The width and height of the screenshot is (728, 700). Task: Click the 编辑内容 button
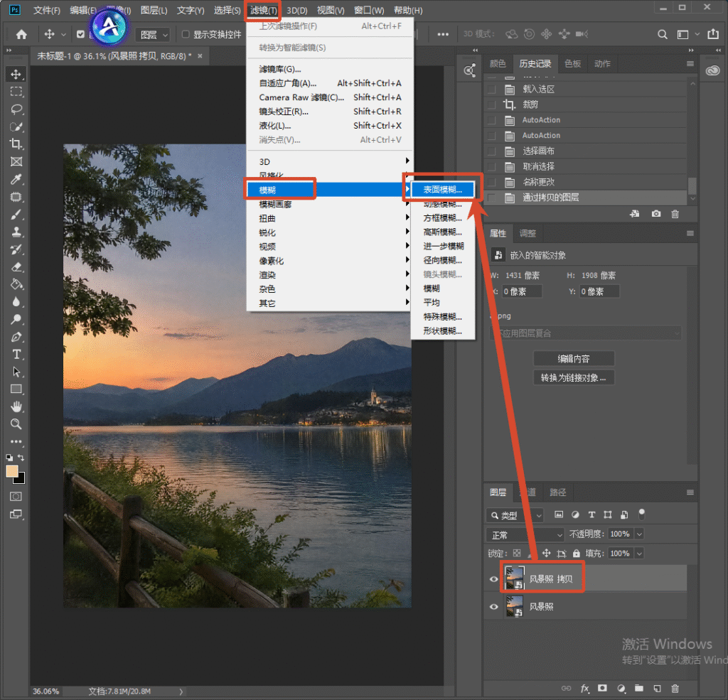tap(574, 359)
